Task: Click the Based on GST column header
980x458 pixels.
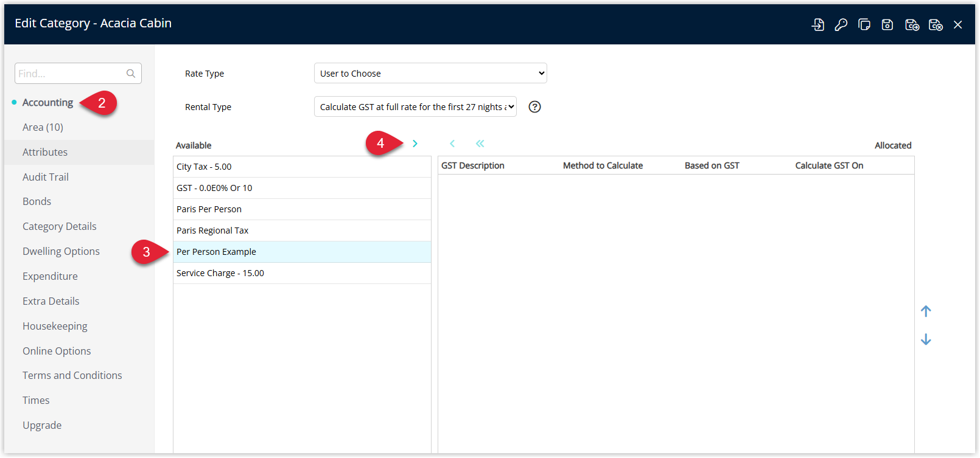Action: pos(712,165)
